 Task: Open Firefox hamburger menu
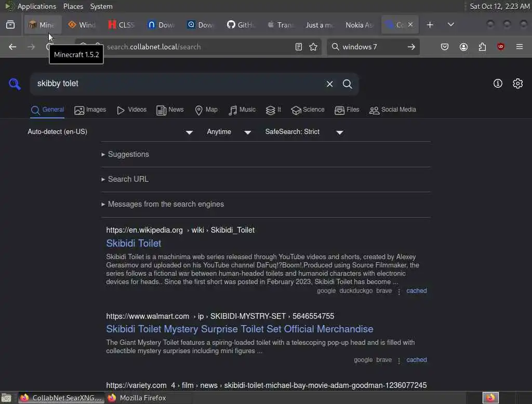tap(520, 47)
